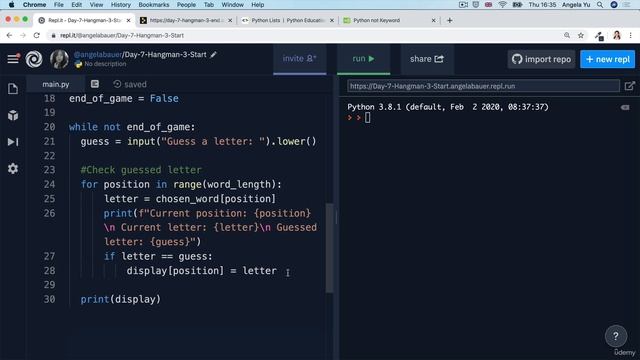Go forward in browser history

[x=23, y=36]
